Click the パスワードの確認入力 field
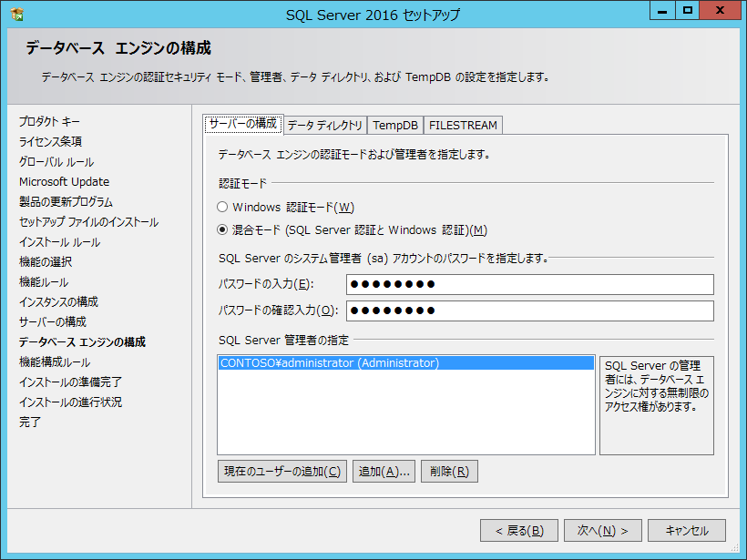Screen dimensions: 747x560 point(528,311)
